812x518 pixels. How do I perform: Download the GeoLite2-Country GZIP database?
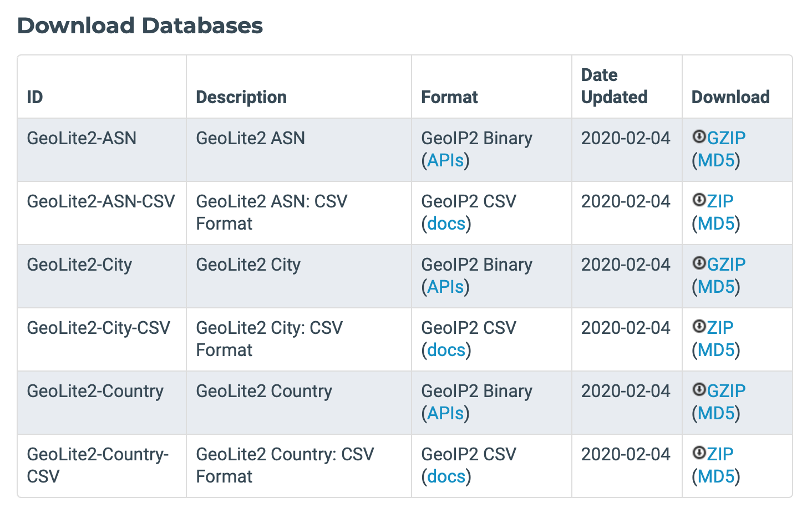(x=726, y=391)
